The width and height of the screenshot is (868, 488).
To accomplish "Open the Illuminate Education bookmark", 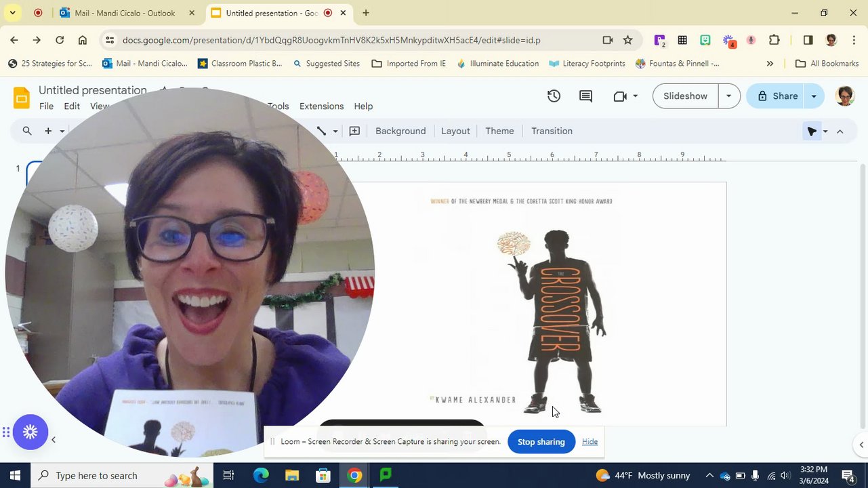I will [498, 64].
